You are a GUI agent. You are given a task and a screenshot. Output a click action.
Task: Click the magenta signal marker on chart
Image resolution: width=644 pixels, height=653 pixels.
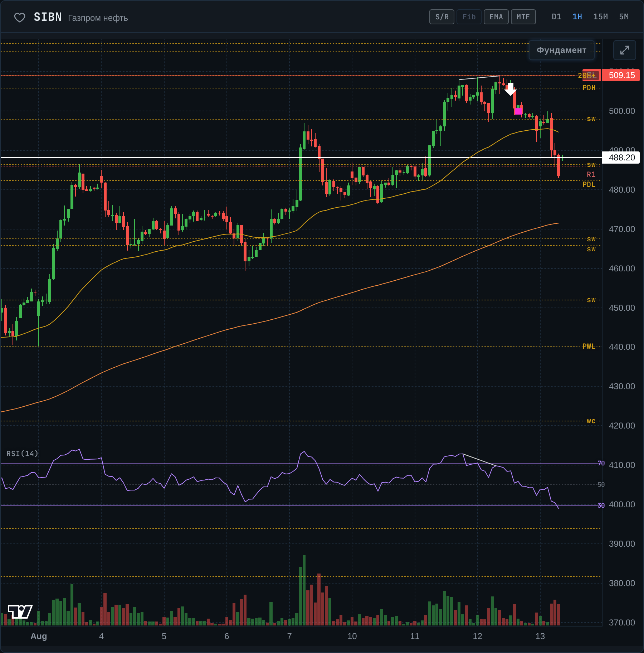pyautogui.click(x=518, y=111)
